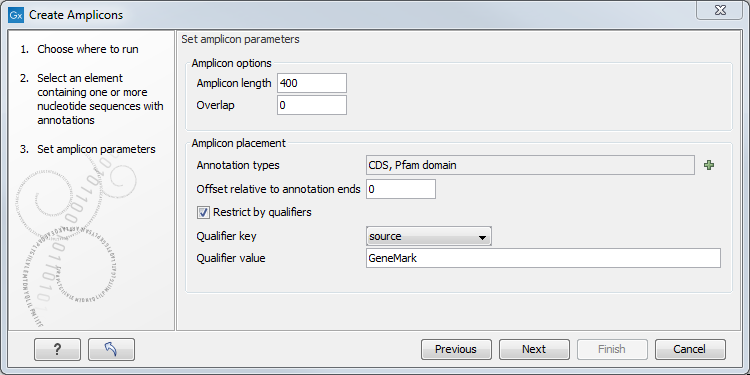Click the Qualifier key label
Screen dimensions: 750x375
point(227,236)
